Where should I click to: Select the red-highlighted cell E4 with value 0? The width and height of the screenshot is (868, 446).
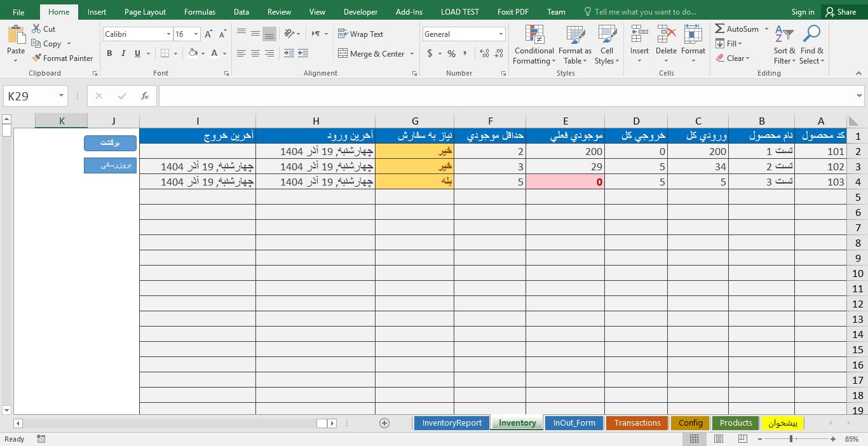click(x=565, y=182)
